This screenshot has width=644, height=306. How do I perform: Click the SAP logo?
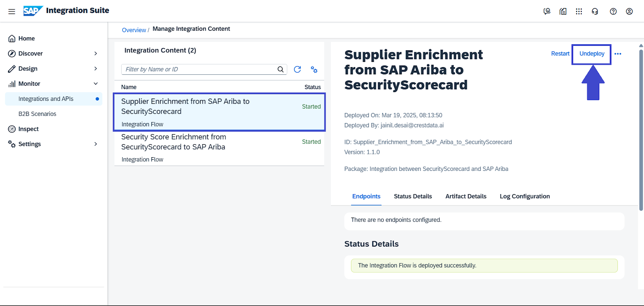(33, 11)
